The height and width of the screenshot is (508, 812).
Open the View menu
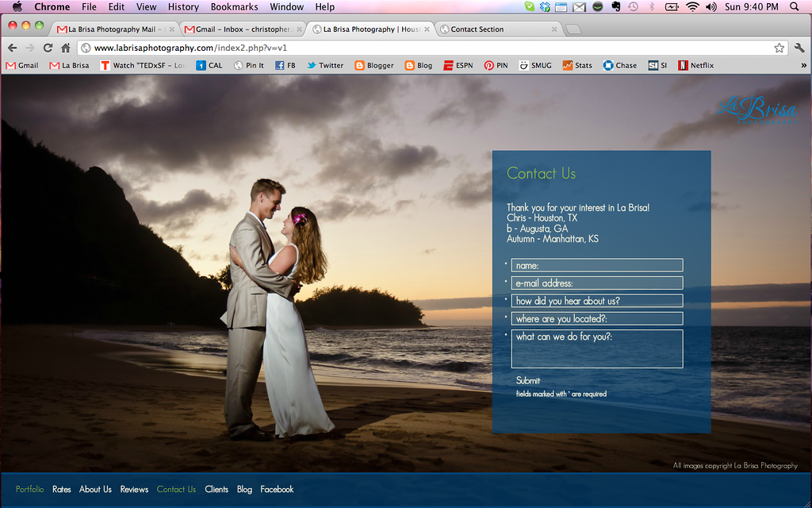tap(146, 6)
